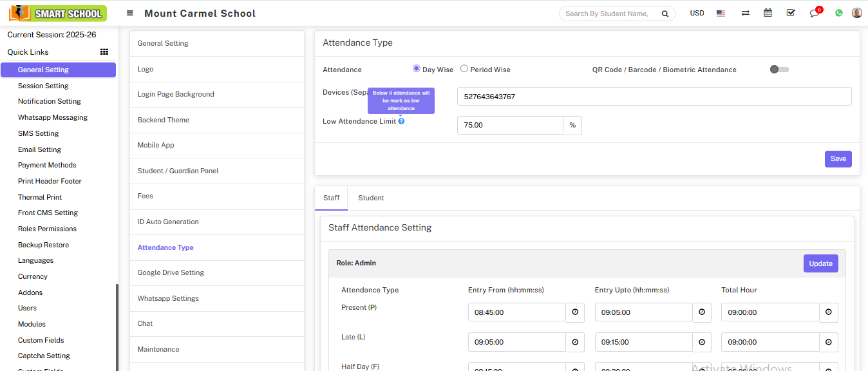Viewport: 868px width, 371px height.
Task: Click the switch session arrows icon
Action: [745, 13]
